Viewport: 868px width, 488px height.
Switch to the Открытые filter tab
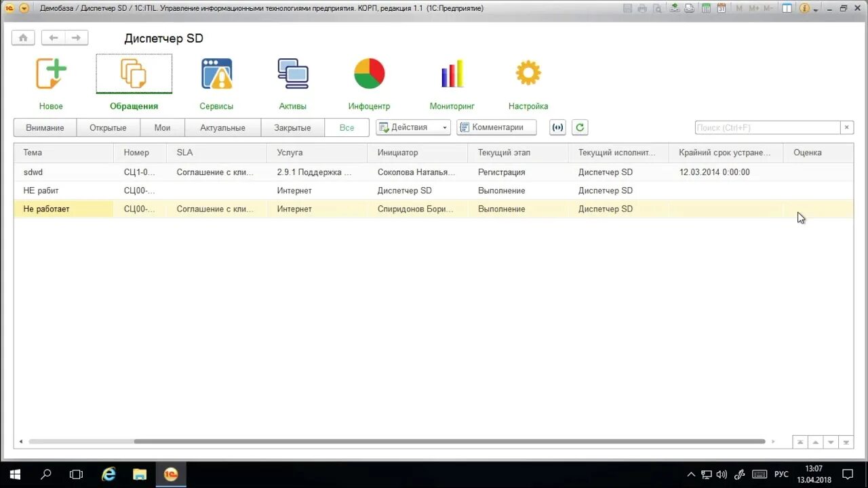(108, 127)
